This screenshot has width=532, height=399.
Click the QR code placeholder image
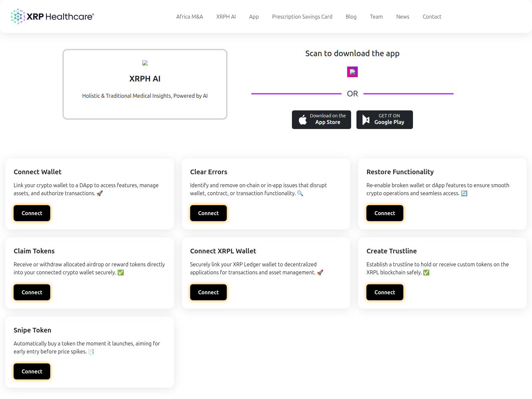coord(352,72)
